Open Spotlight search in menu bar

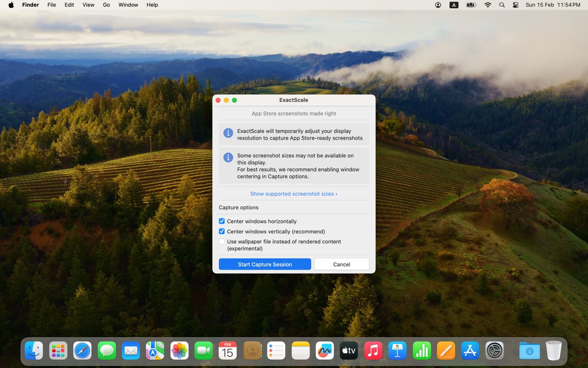(502, 5)
